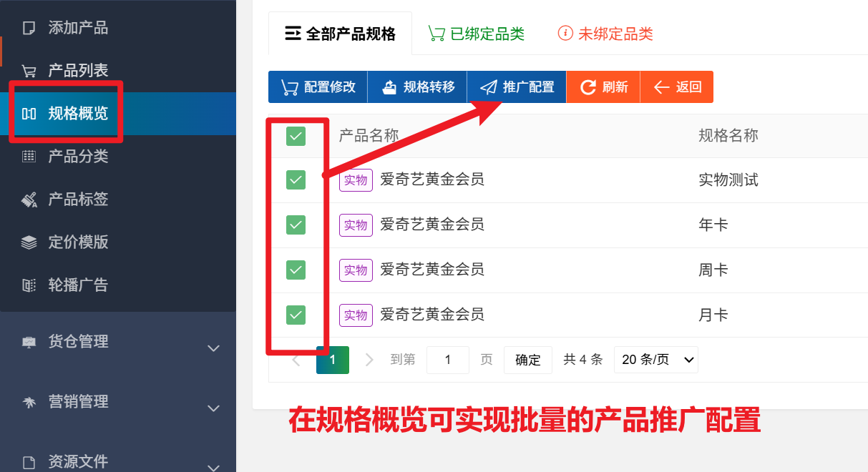Click the 产品分类 grid icon

tap(29, 157)
